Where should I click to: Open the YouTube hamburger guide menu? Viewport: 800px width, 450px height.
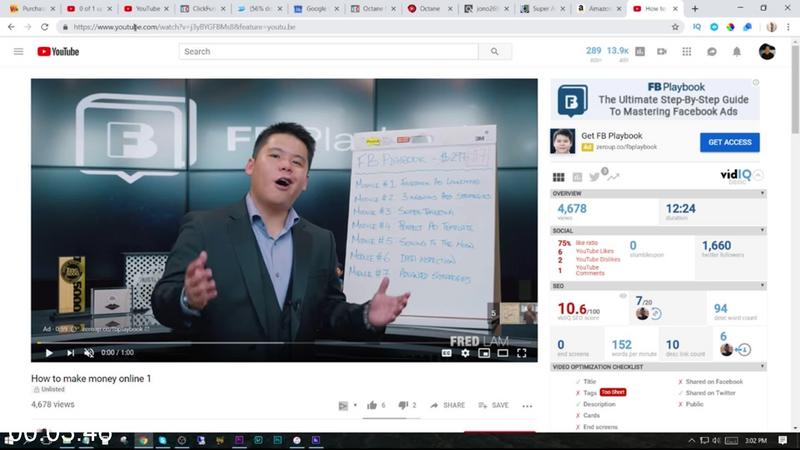point(18,52)
